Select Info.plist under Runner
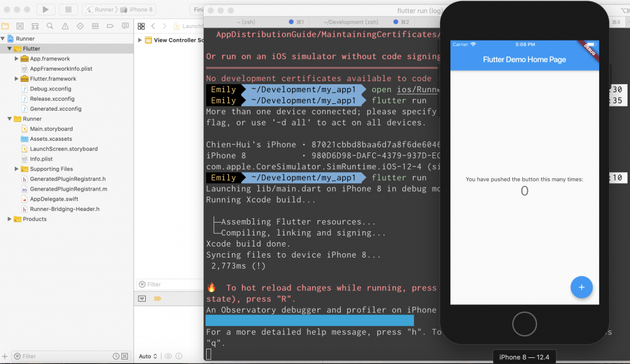Viewport: 630px width, 364px height. [41, 159]
